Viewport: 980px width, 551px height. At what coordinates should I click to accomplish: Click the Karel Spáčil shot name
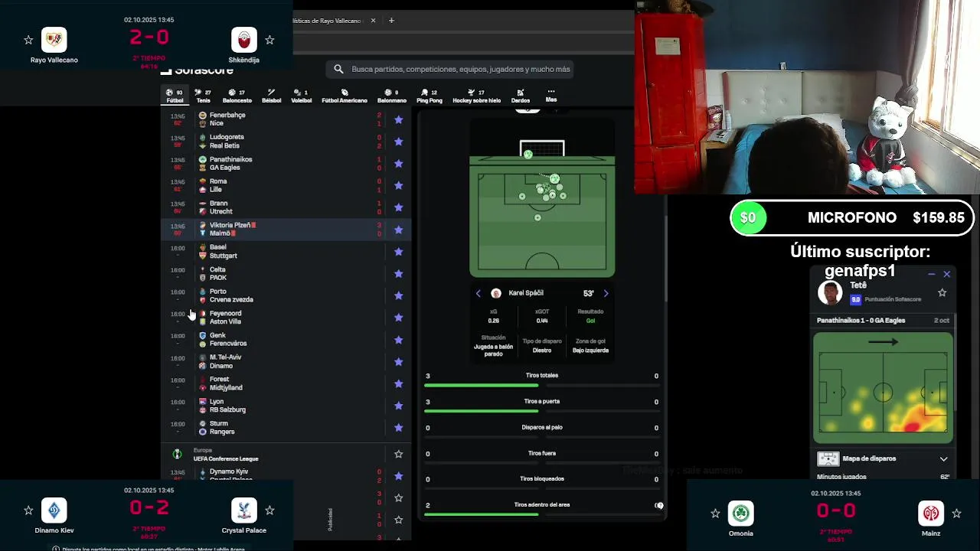(526, 293)
